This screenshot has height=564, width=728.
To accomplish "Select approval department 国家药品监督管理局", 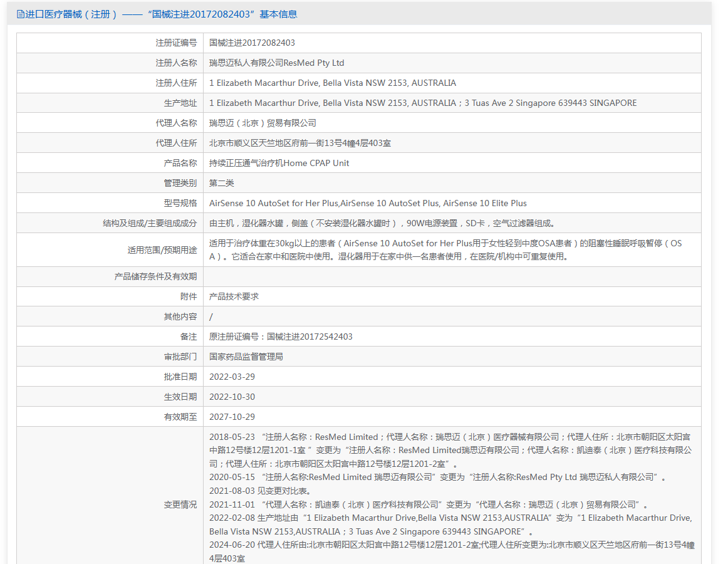I will [246, 357].
